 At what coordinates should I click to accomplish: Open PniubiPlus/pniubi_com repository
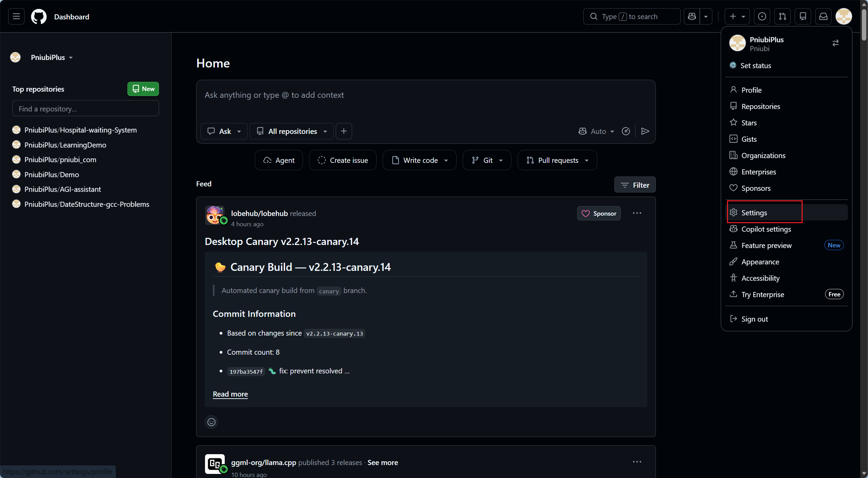coord(60,159)
